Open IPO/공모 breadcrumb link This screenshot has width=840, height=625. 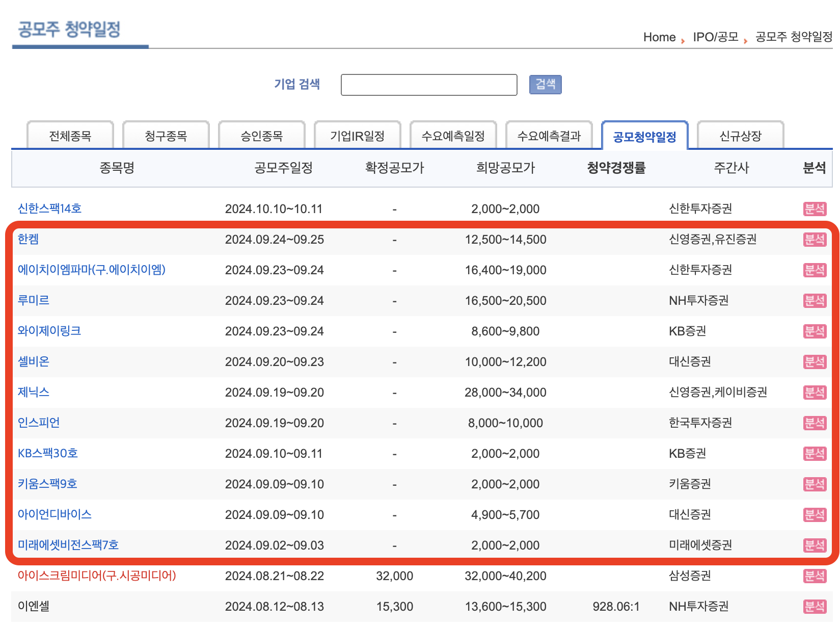[716, 37]
